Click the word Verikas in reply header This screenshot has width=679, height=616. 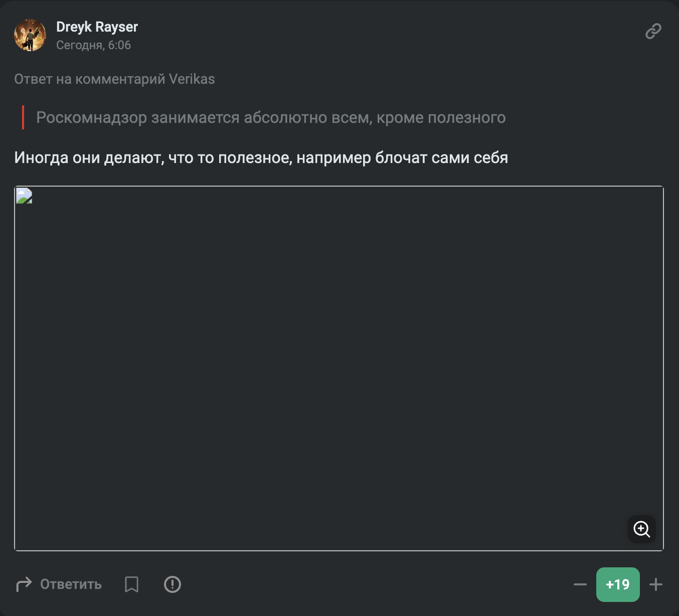(192, 79)
